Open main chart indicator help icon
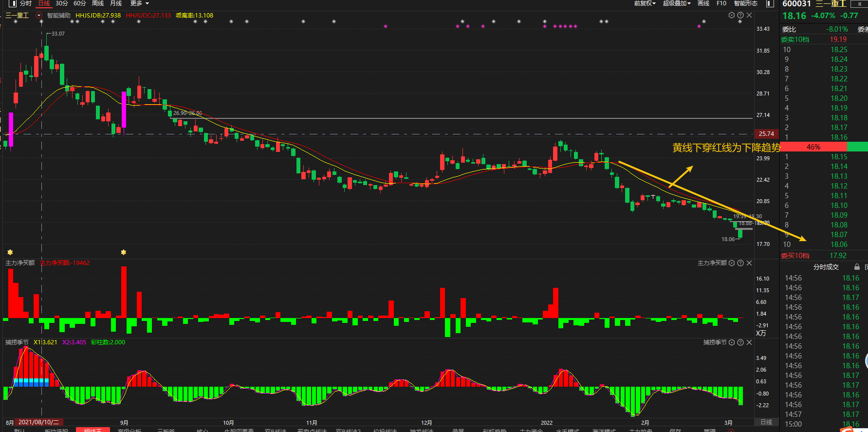This screenshot has width=868, height=432. pos(740,15)
